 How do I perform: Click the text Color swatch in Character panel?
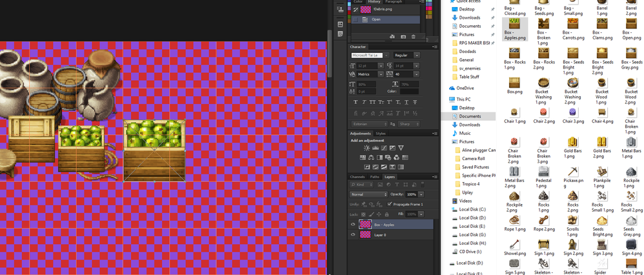[409, 91]
